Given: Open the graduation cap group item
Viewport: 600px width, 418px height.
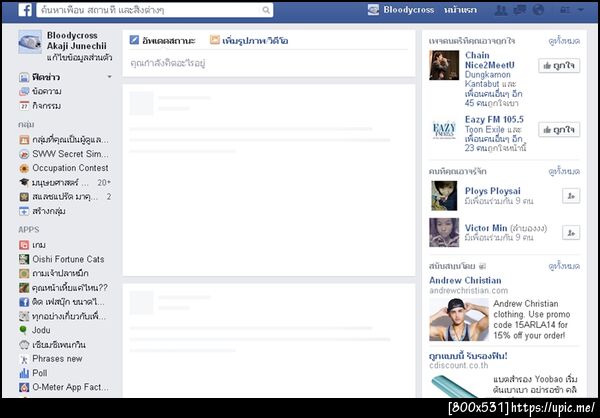Looking at the screenshot, I should [64, 183].
